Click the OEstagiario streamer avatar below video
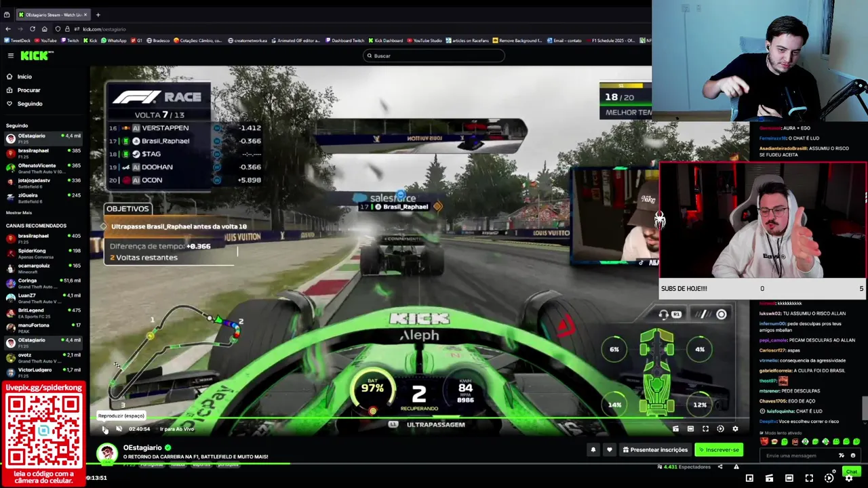The image size is (868, 488). click(x=106, y=453)
